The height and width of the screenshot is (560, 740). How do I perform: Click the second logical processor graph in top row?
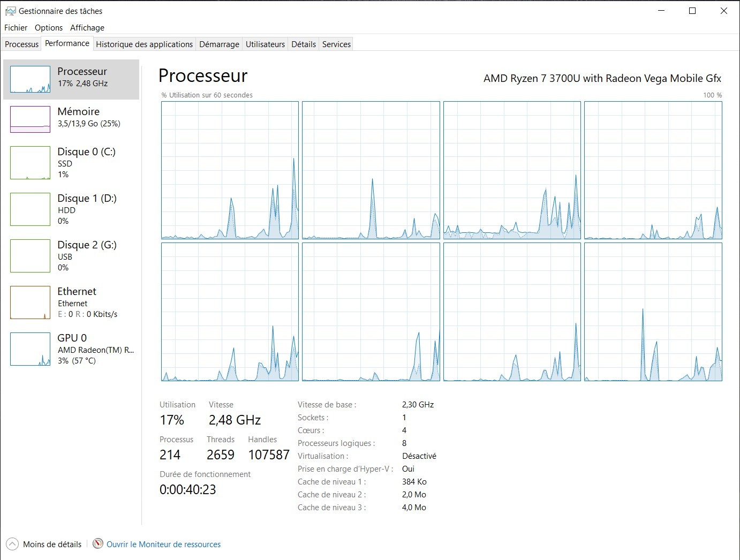click(x=371, y=170)
